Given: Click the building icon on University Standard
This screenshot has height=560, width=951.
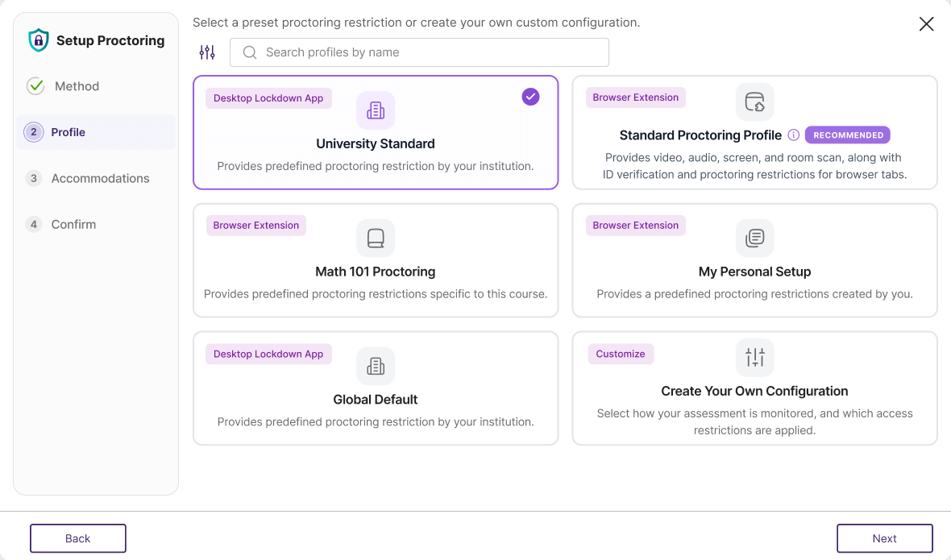Looking at the screenshot, I should pos(376,110).
